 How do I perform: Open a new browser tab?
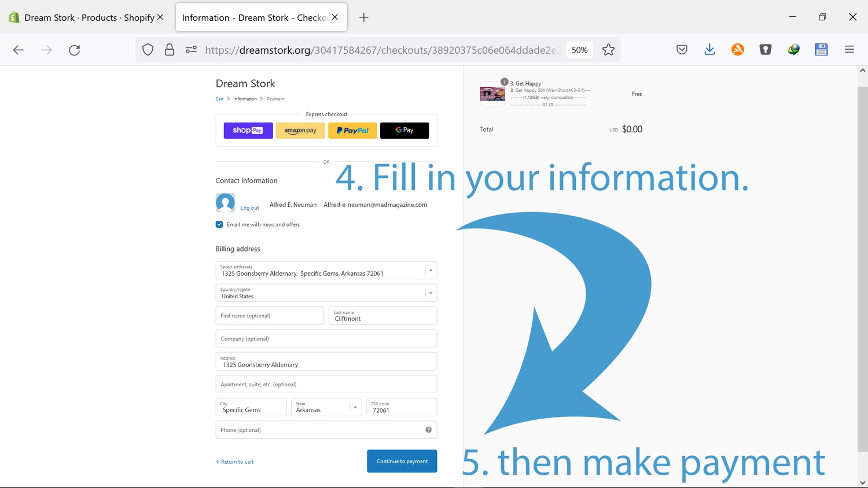(363, 17)
